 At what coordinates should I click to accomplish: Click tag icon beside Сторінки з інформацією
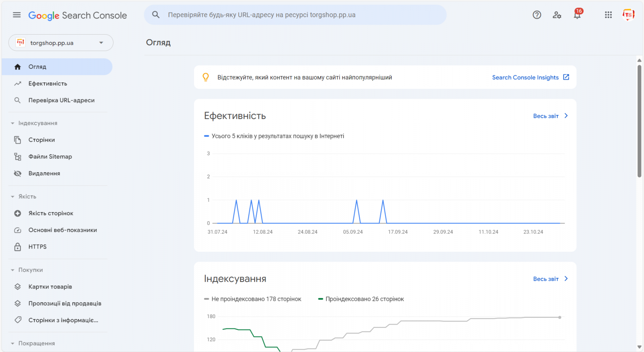tap(18, 320)
